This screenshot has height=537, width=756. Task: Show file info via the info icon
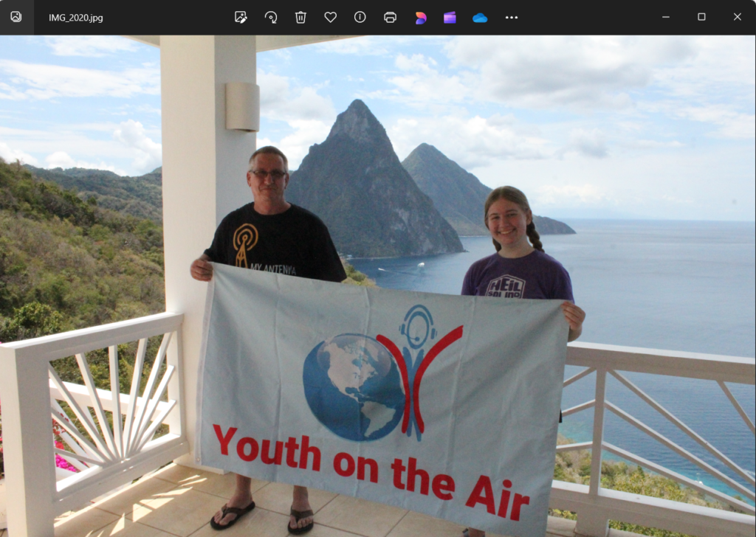(x=360, y=18)
